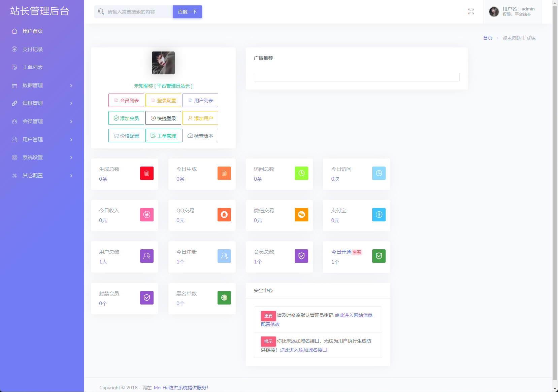The height and width of the screenshot is (392, 558).
Task: Click the fullscreen toggle icon in header
Action: (471, 12)
